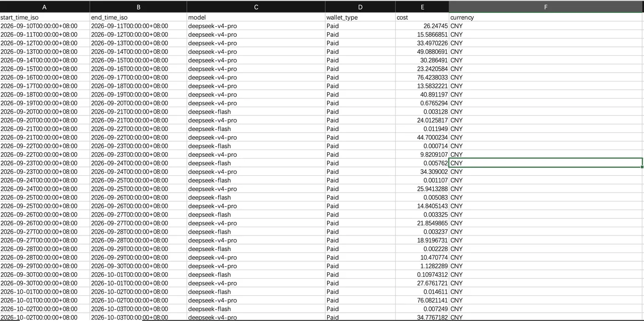Viewport: 644px width, 321px height.
Task: Select start time cell 2026-09-13T00:00:00+08:00
Action: [45, 52]
